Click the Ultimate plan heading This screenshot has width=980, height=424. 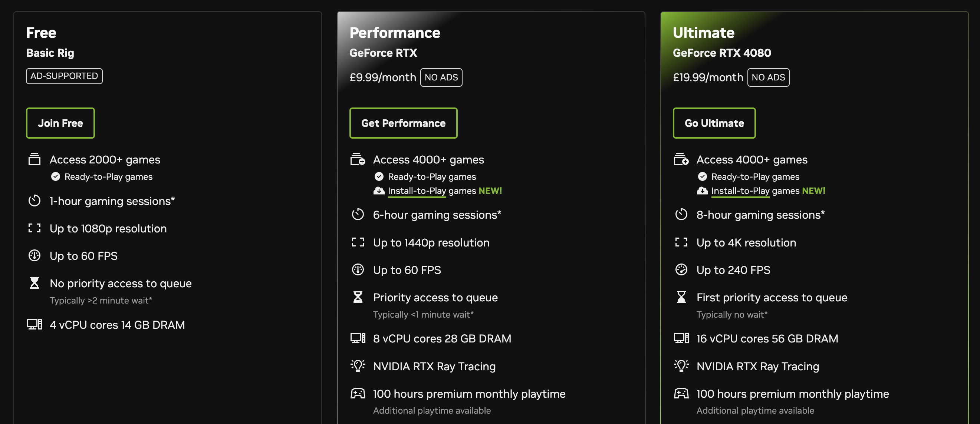pos(703,33)
